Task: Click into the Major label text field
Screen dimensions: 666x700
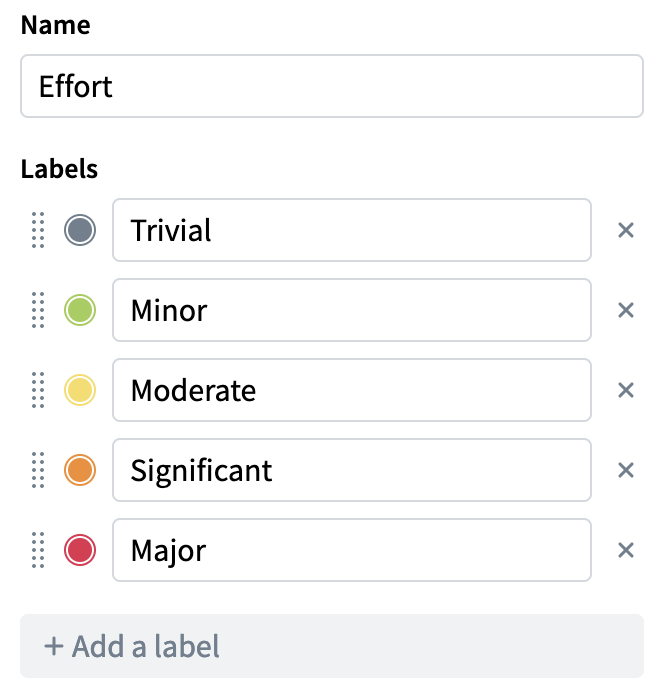Action: tap(351, 550)
